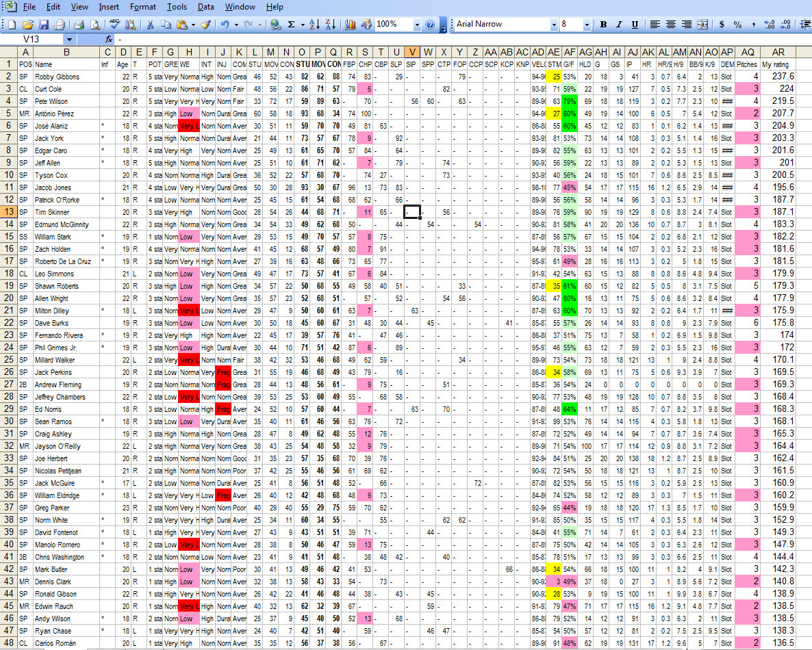Click the name cell 'Tim Skinner'

66,211
